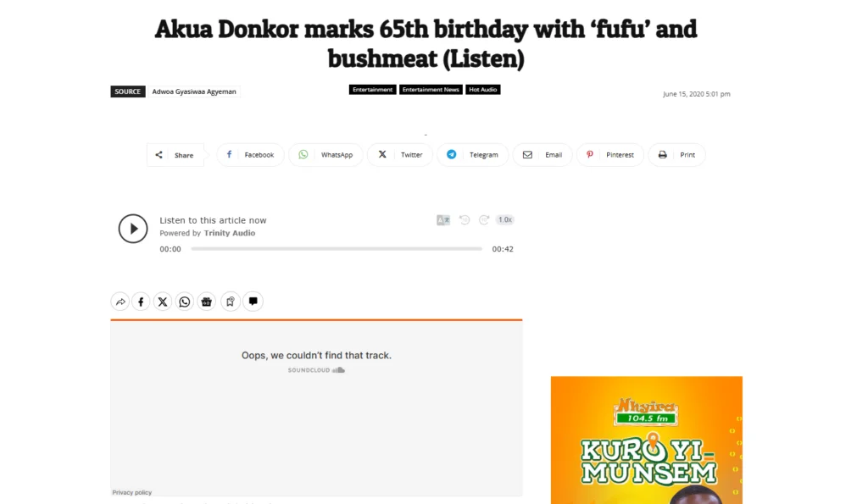Open the audio translation language icon

pos(442,220)
